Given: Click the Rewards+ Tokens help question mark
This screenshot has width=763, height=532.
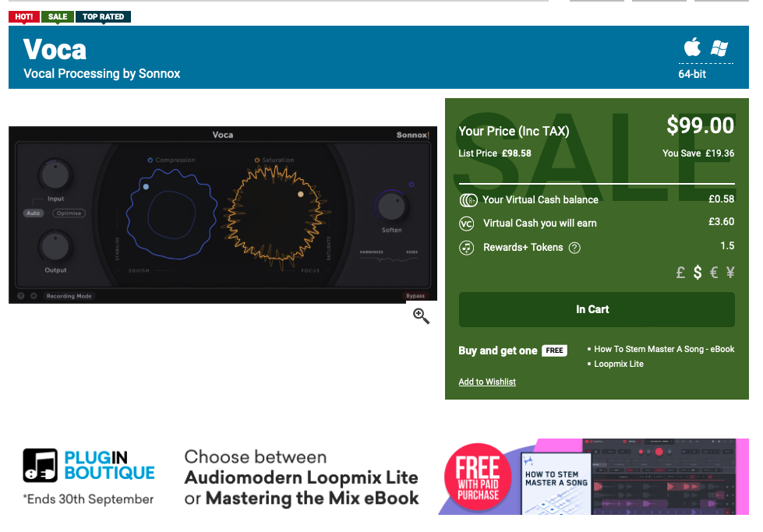Looking at the screenshot, I should coord(574,248).
